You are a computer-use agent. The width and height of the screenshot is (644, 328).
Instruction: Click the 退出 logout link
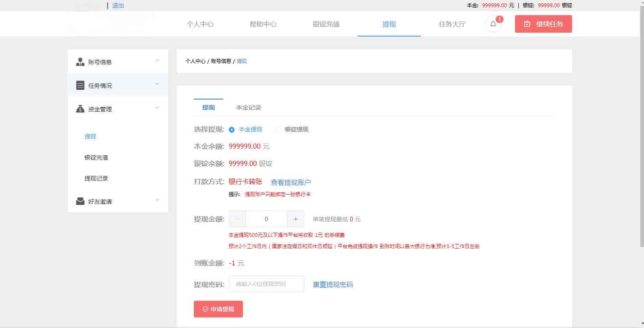click(118, 5)
